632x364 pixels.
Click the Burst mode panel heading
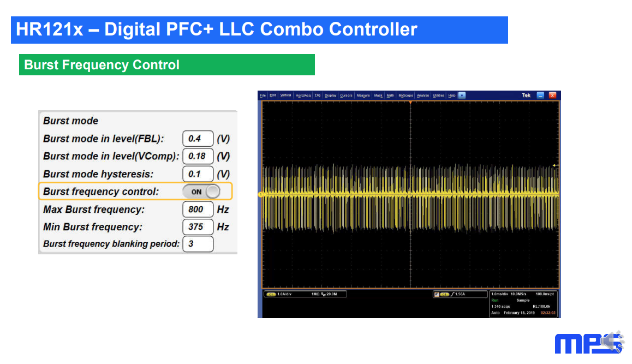coord(70,121)
